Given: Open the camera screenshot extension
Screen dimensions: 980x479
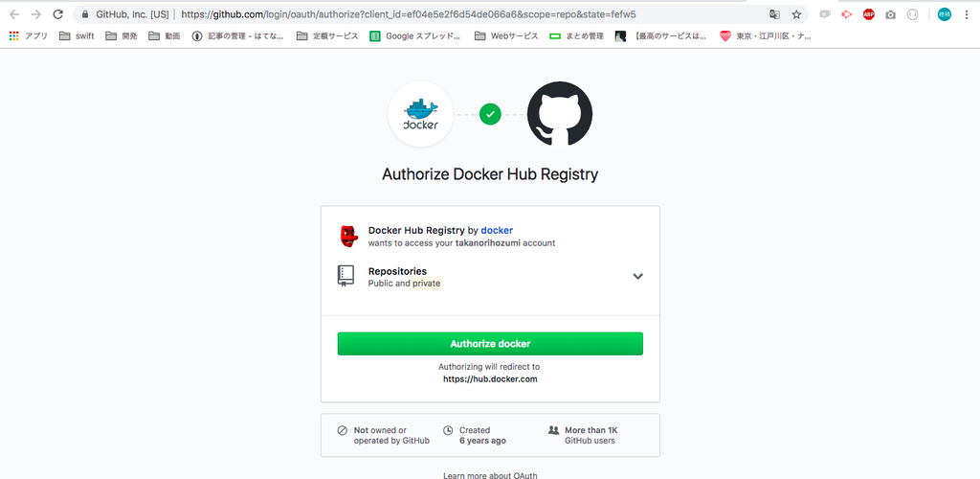Looking at the screenshot, I should coord(891,13).
